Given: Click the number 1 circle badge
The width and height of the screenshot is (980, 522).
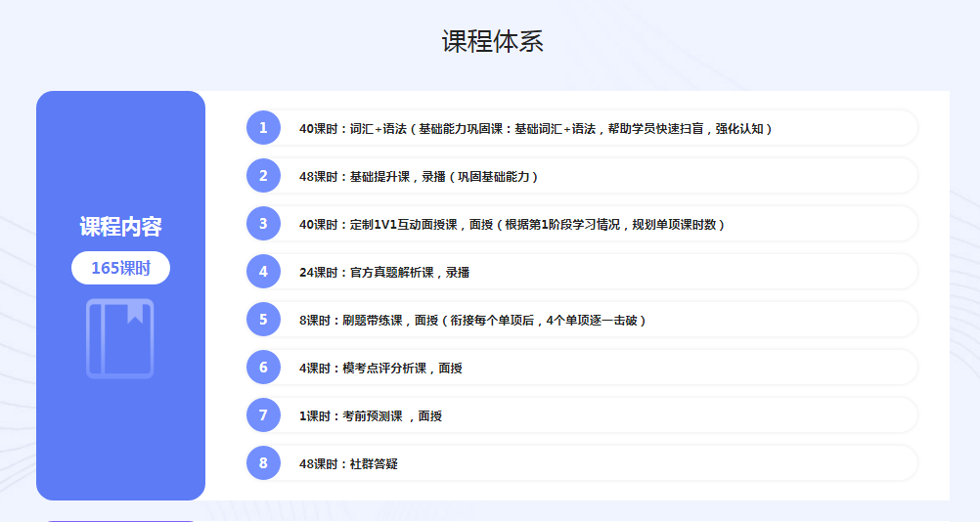Looking at the screenshot, I should click(x=263, y=128).
